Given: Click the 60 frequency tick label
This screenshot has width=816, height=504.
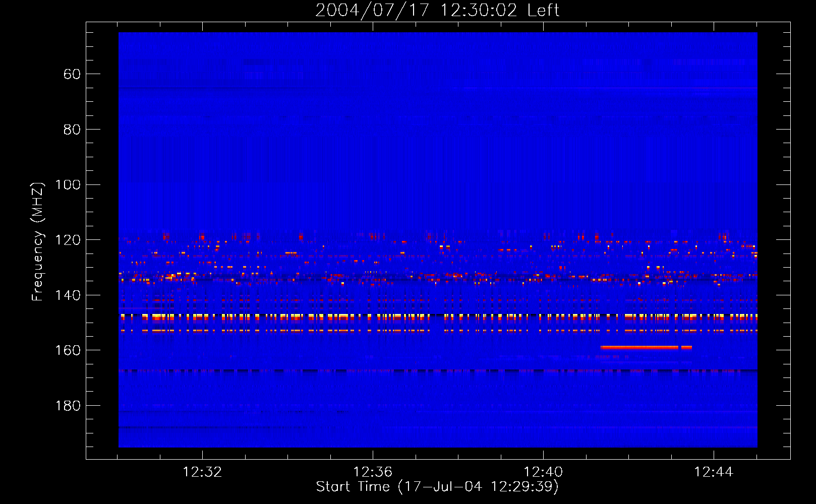Looking at the screenshot, I should click(x=72, y=74).
